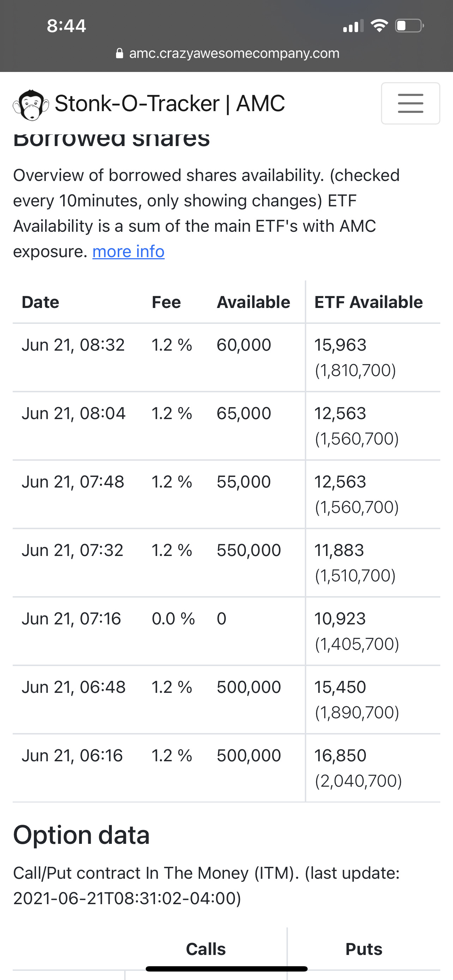Tap the 16,850 ETF available value
This screenshot has height=980, width=453.
pos(340,755)
